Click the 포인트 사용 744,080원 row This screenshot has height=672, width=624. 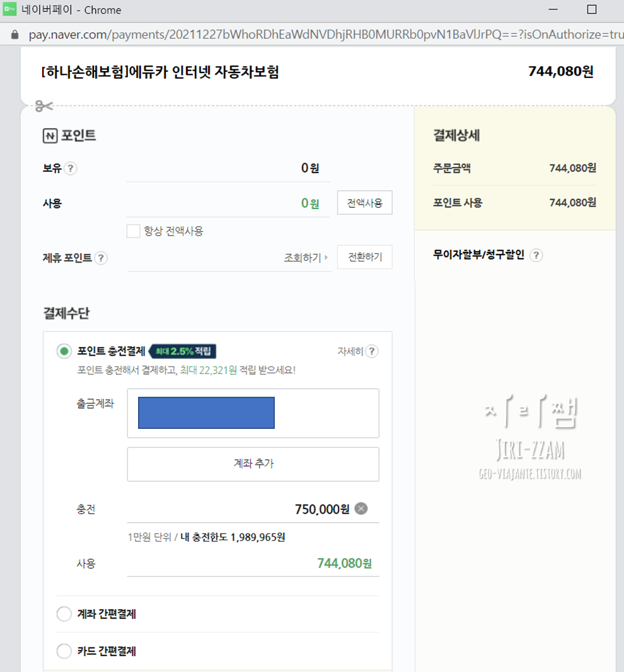point(514,202)
